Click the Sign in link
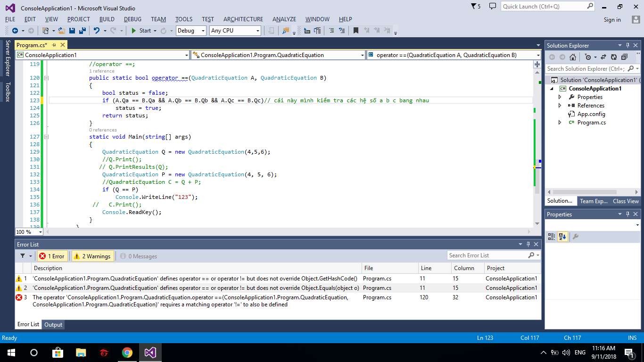 pyautogui.click(x=612, y=20)
